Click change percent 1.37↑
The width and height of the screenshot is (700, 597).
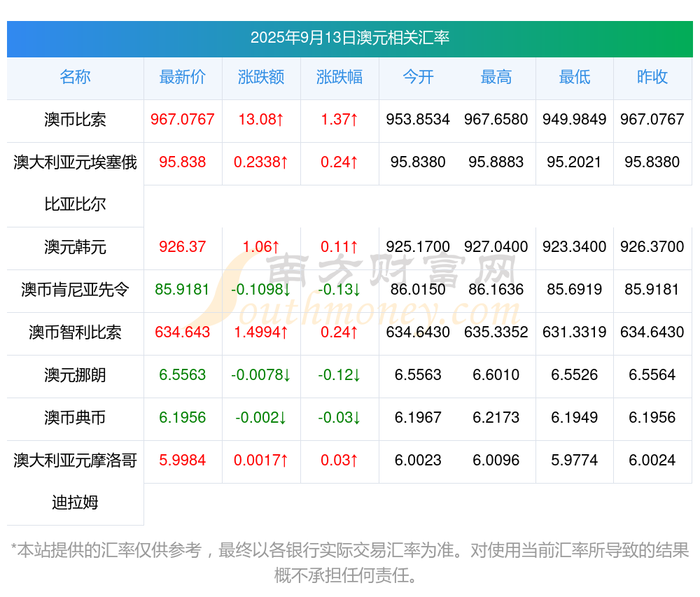coord(339,120)
